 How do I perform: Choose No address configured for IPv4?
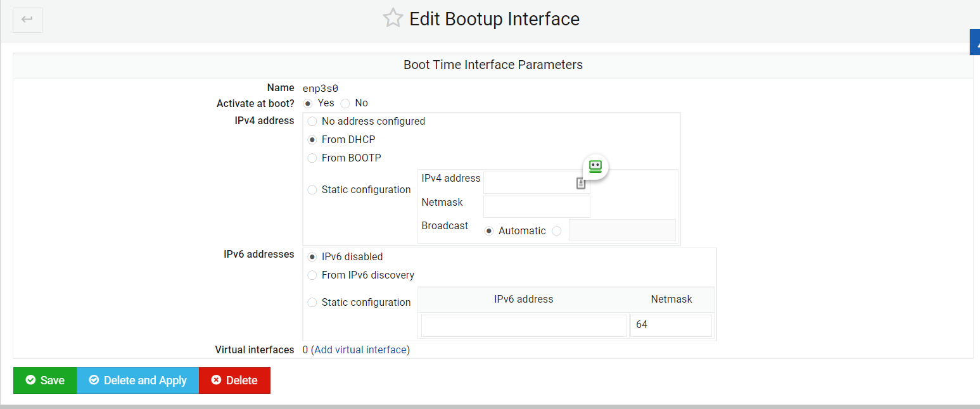click(312, 122)
